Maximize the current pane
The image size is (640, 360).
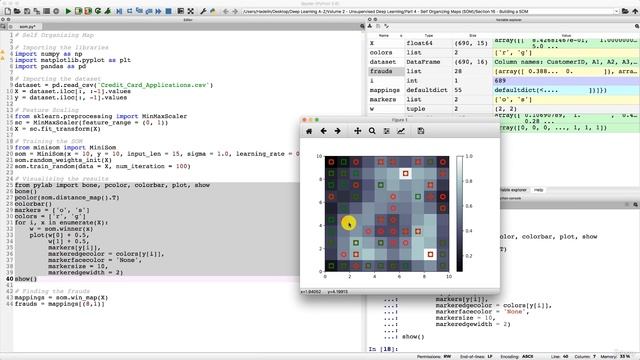[x=181, y=11]
